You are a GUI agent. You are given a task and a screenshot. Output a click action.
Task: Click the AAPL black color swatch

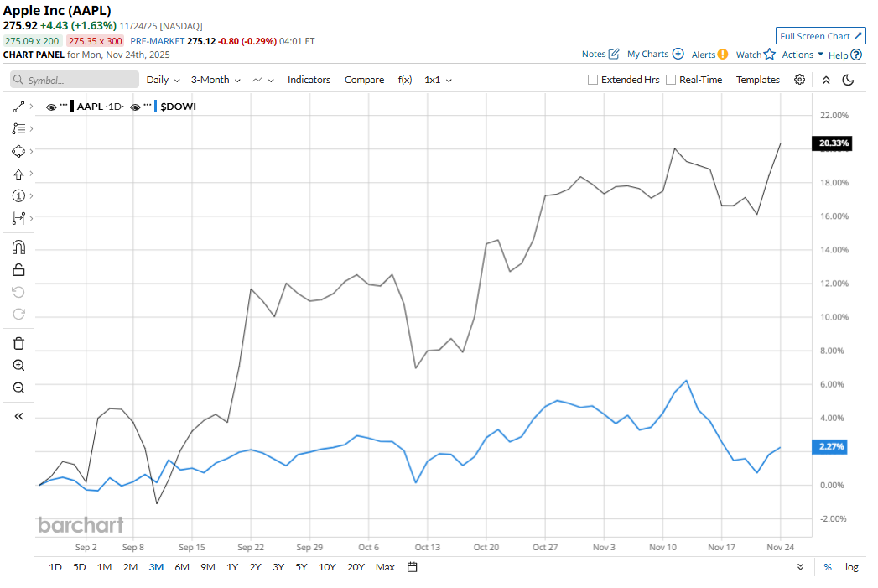coord(72,107)
